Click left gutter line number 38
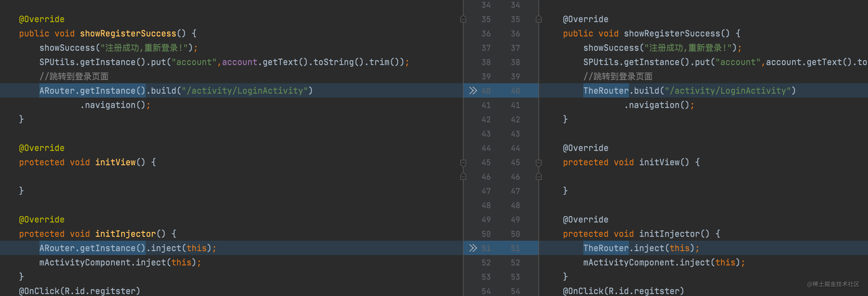The width and height of the screenshot is (868, 296). coord(486,62)
